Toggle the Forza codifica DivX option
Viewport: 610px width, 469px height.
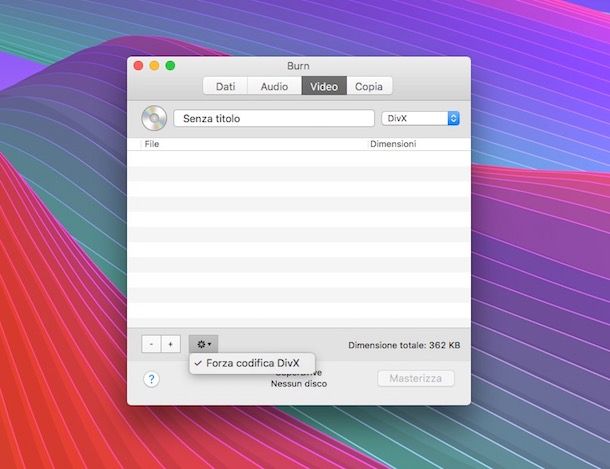coord(252,363)
